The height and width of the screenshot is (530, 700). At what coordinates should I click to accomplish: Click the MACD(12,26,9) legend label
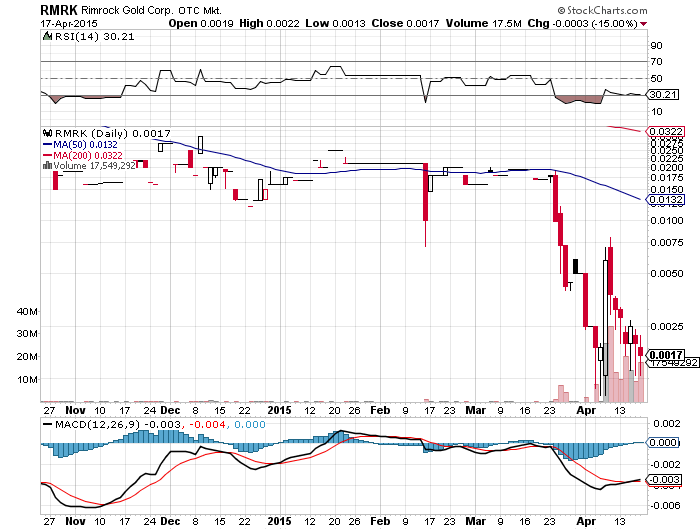97,424
